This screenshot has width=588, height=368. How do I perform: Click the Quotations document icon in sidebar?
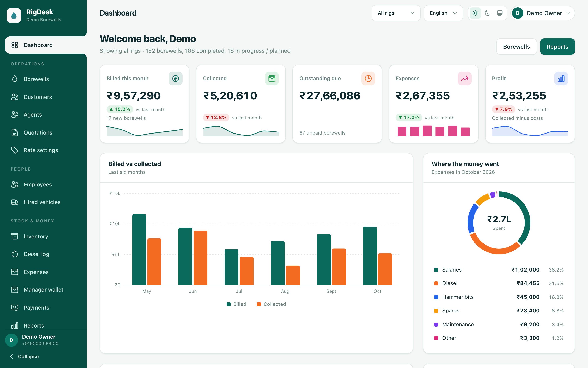14,132
